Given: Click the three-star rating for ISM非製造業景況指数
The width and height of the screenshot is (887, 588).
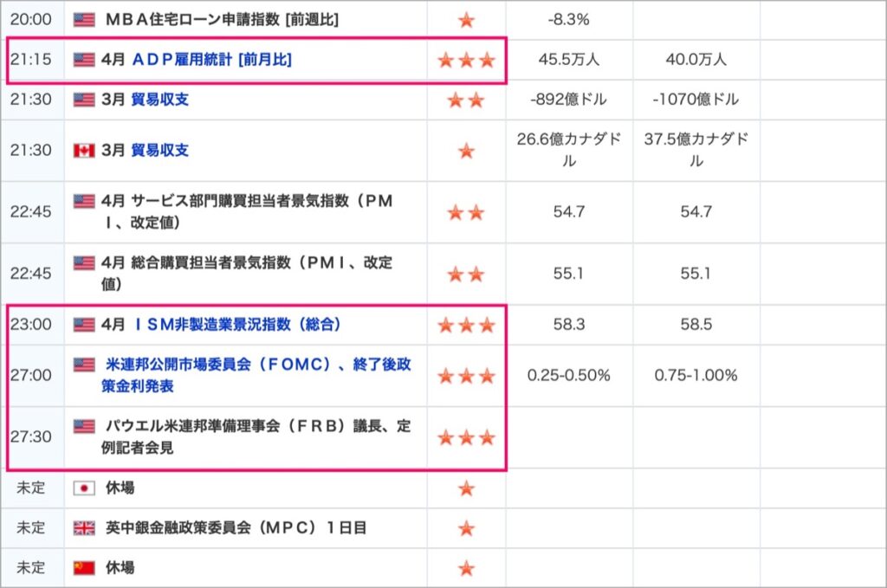Looking at the screenshot, I should coord(467,325).
